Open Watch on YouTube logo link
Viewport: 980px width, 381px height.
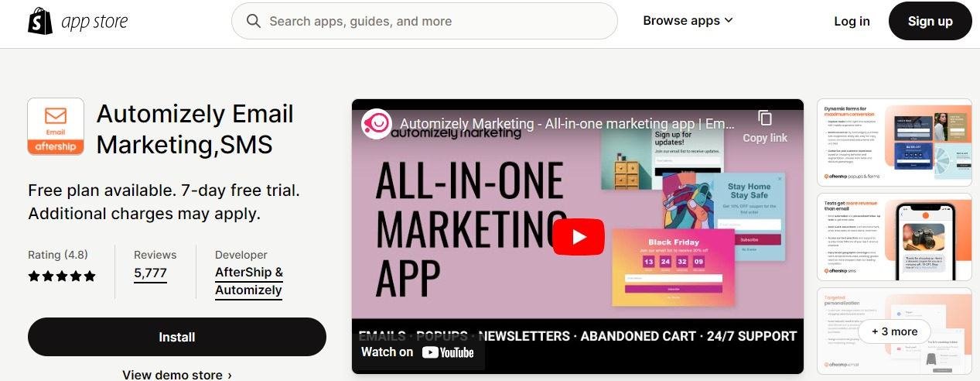(418, 352)
